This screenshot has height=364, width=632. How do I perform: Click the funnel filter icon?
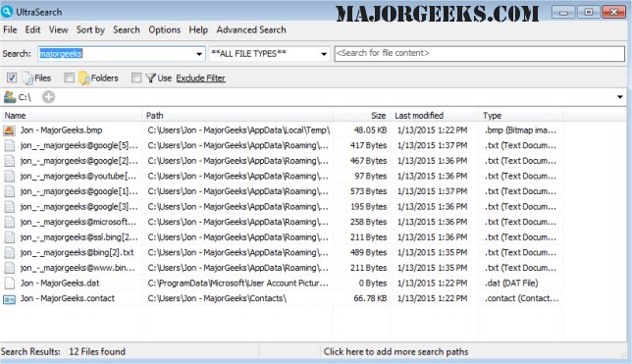(x=150, y=78)
